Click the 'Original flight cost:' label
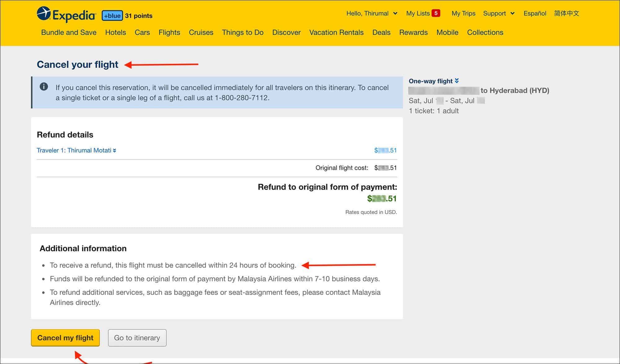 pos(342,168)
